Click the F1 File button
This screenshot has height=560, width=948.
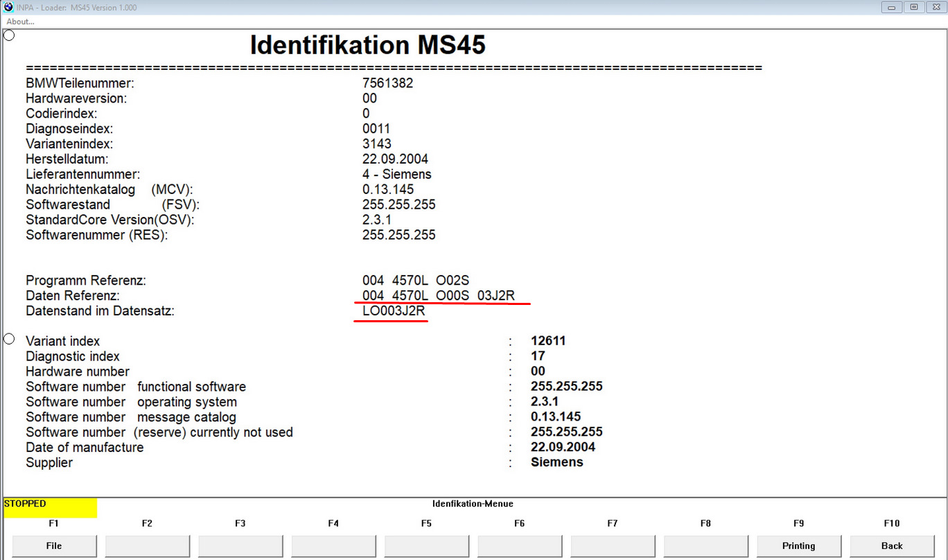(54, 546)
